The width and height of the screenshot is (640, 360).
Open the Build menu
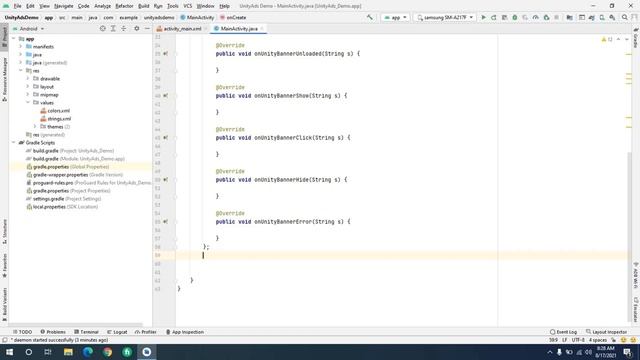(x=143, y=6)
